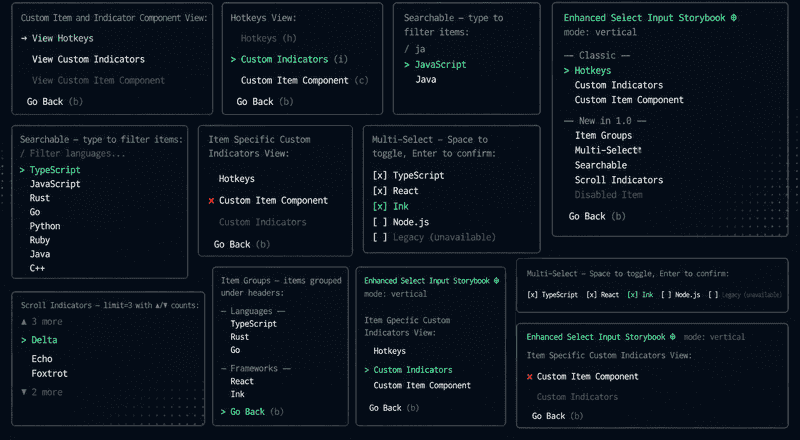Click the icon after the large Storybook panel title
The width and height of the screenshot is (800, 440).
tap(734, 18)
